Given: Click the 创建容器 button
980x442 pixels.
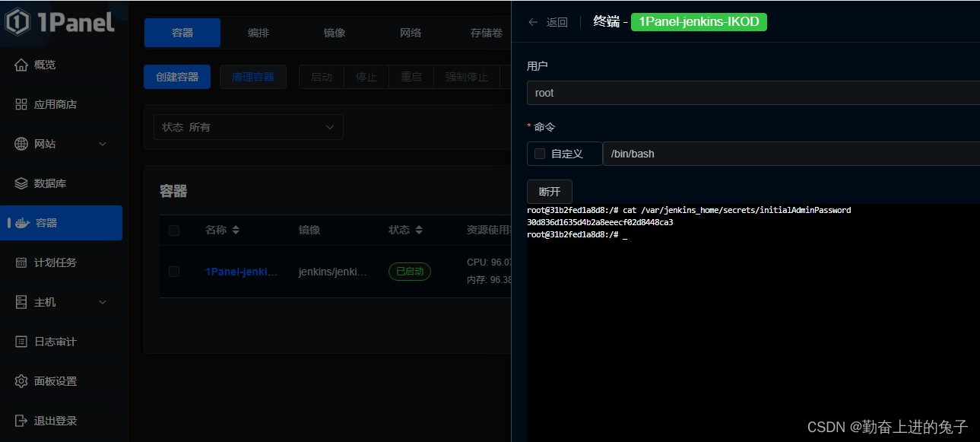Looking at the screenshot, I should pyautogui.click(x=177, y=77).
